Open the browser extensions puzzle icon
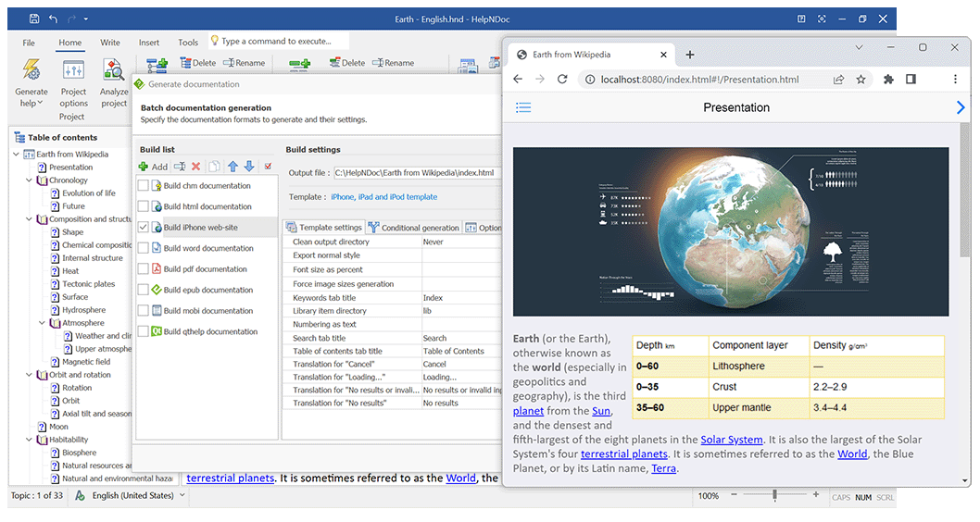The height and width of the screenshot is (522, 980). (888, 80)
